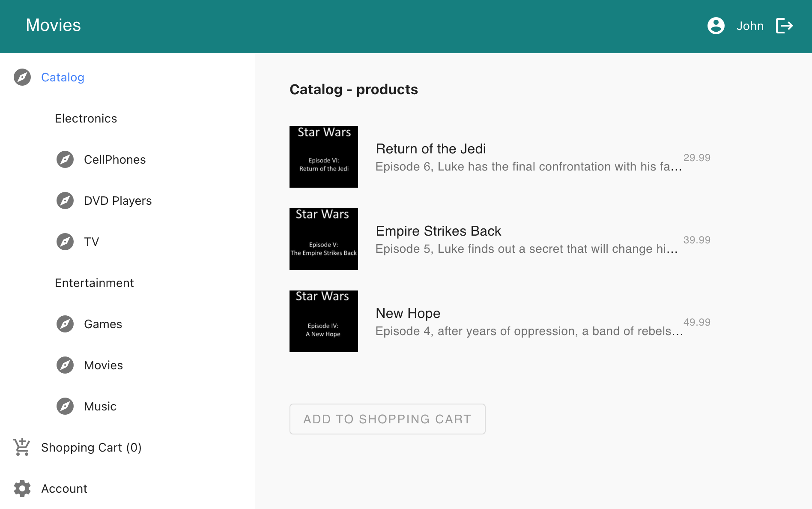Select the Movies category in sidebar

(x=104, y=365)
